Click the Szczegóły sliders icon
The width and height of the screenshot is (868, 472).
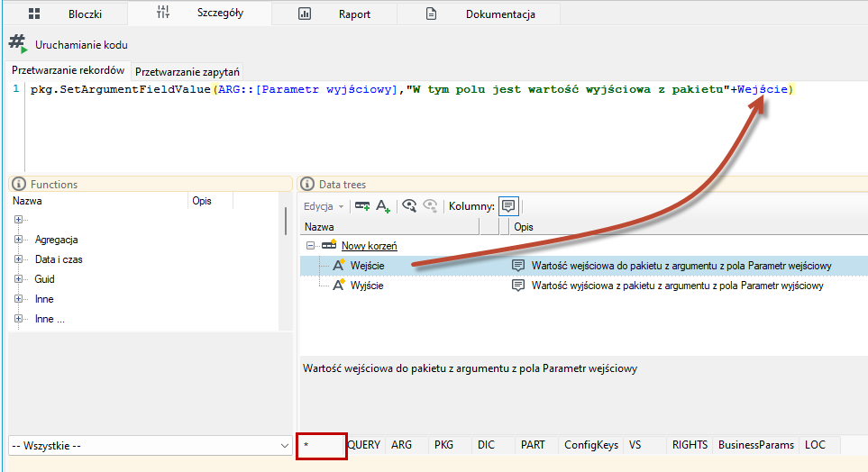tap(163, 13)
